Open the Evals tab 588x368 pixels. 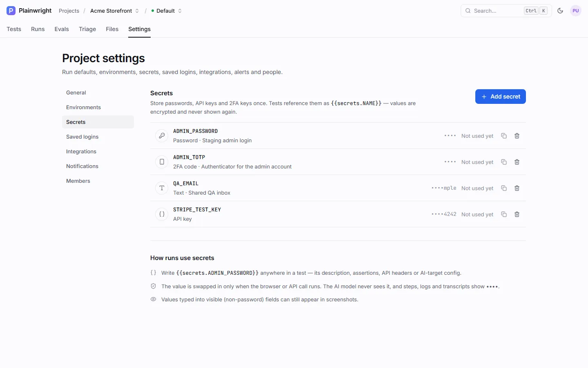62,29
